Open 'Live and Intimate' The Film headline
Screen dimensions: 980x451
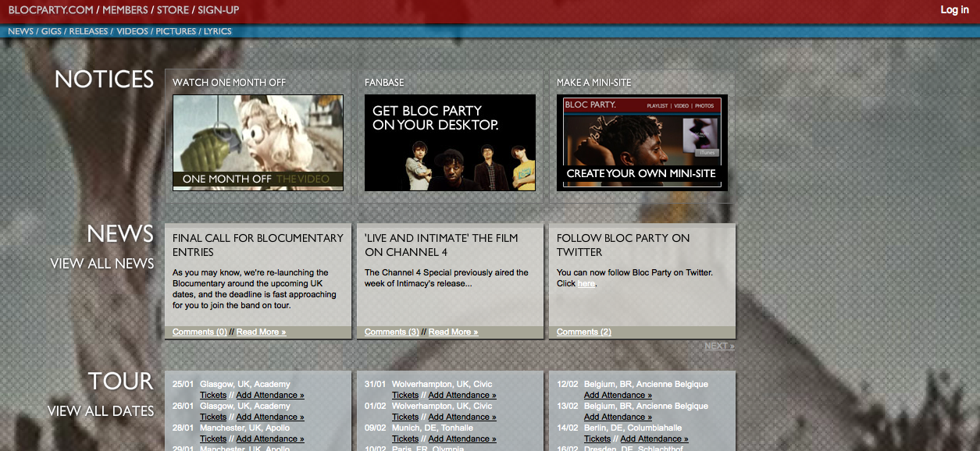coord(441,245)
